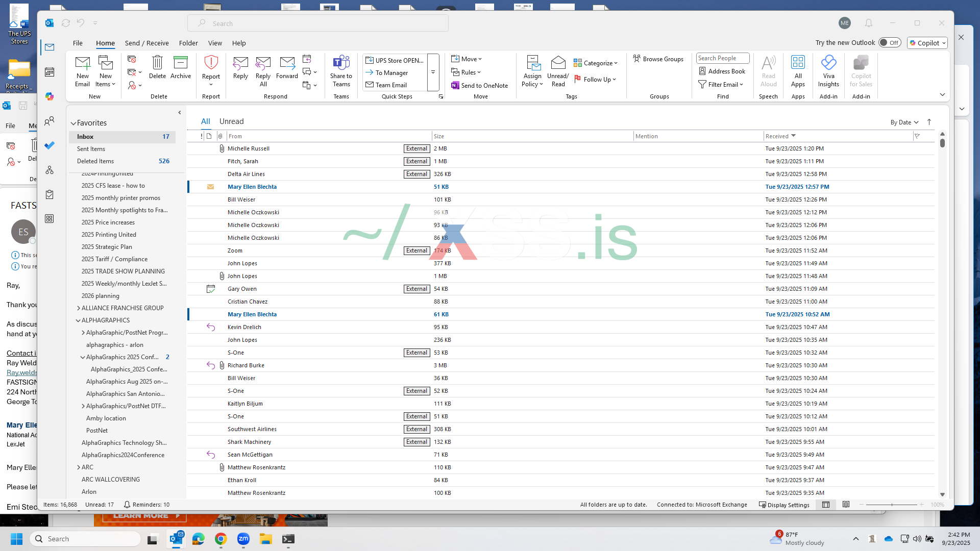This screenshot has width=980, height=551.
Task: Open the To Do checkmark icon
Action: (50, 145)
